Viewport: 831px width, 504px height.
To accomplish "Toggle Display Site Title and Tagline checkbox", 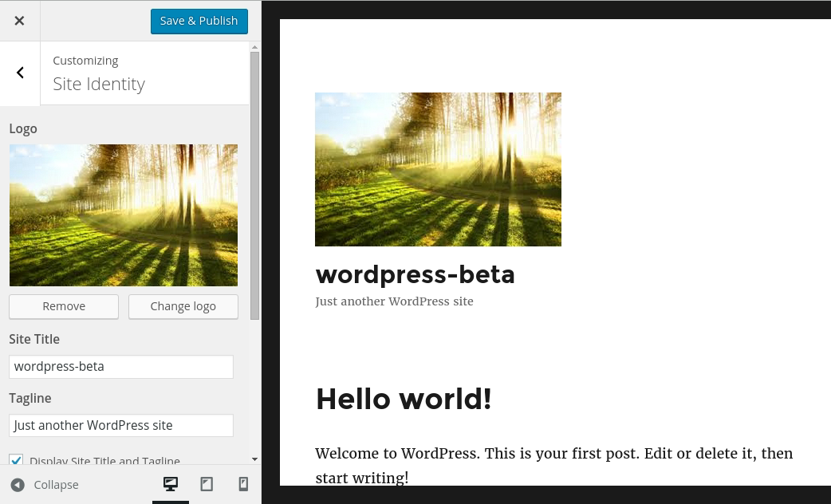I will click(16, 461).
